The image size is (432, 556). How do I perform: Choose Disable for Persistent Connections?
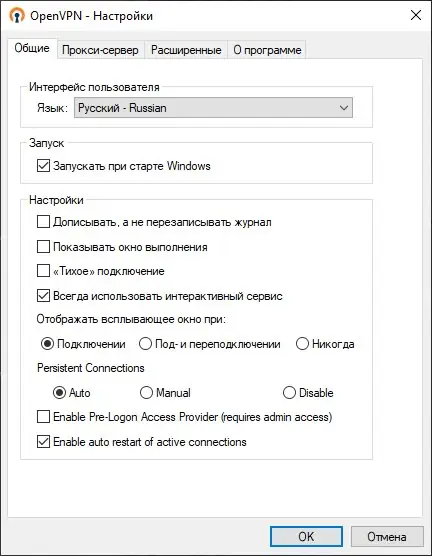289,393
